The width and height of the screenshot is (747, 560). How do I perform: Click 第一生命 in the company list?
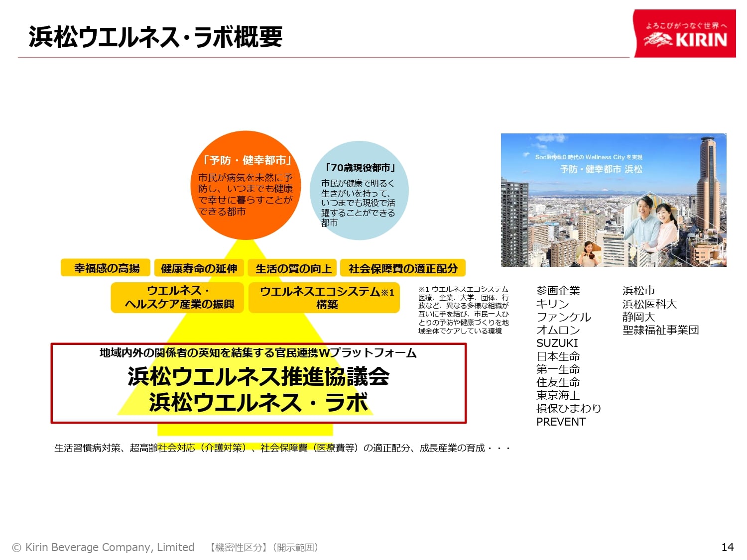click(x=558, y=369)
